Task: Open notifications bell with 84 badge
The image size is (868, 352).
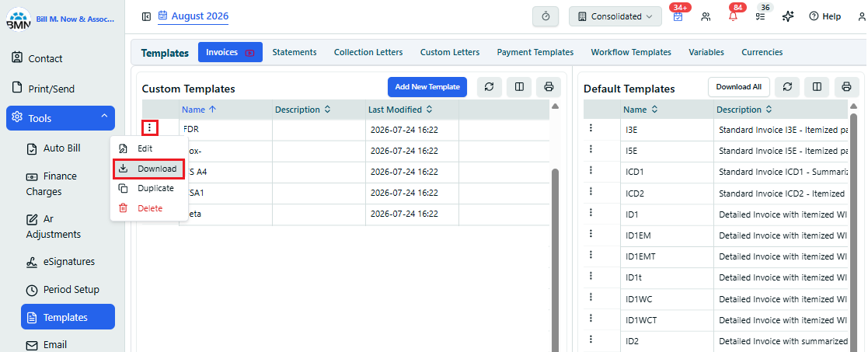Action: pos(734,16)
